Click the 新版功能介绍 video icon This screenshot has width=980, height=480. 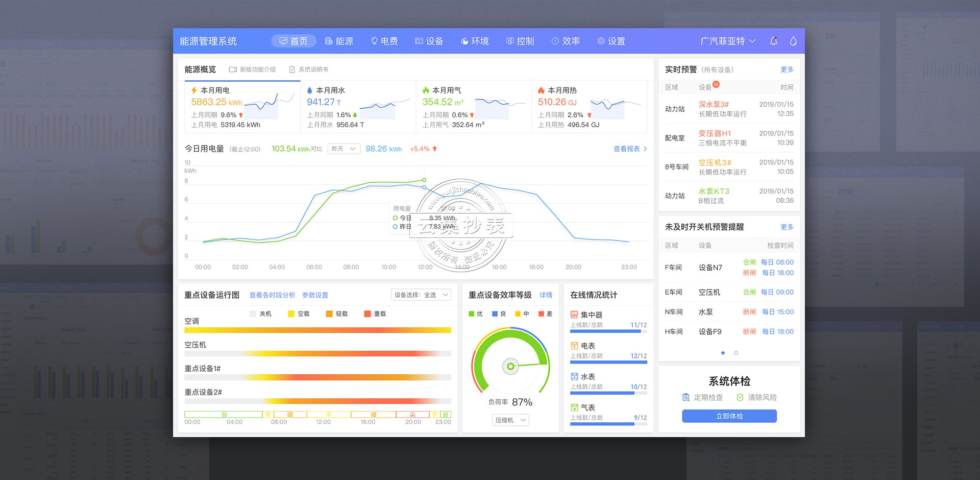pyautogui.click(x=233, y=69)
